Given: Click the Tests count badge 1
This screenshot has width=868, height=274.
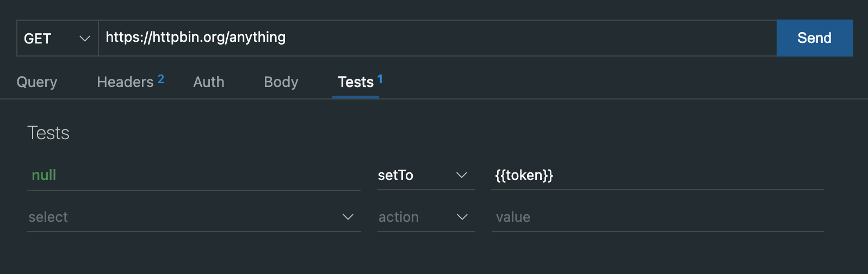Looking at the screenshot, I should tap(380, 79).
